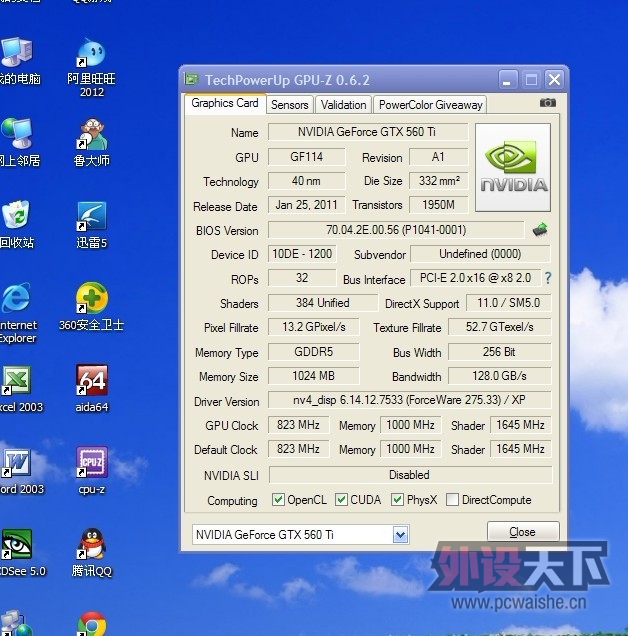Screen dimensions: 628x636
Task: Select the My Computer desktop icon
Action: click(x=18, y=61)
